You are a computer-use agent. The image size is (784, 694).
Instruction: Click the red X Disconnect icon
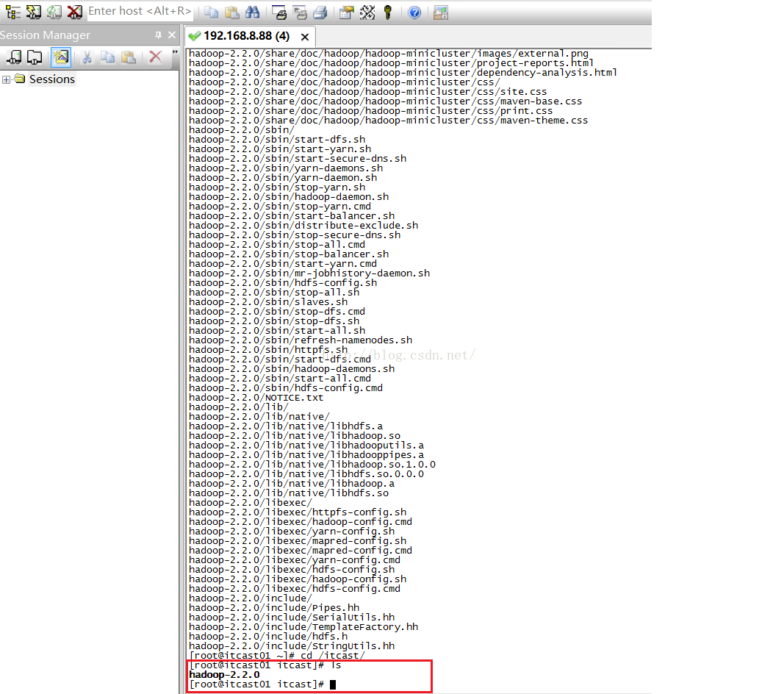pos(74,12)
